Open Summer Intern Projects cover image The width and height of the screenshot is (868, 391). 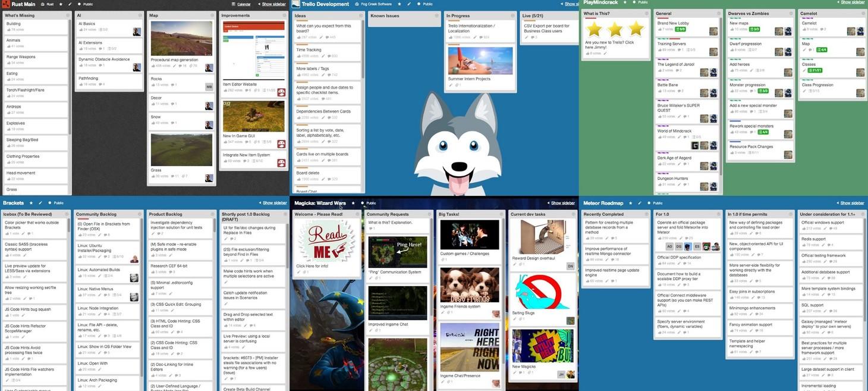pos(480,61)
